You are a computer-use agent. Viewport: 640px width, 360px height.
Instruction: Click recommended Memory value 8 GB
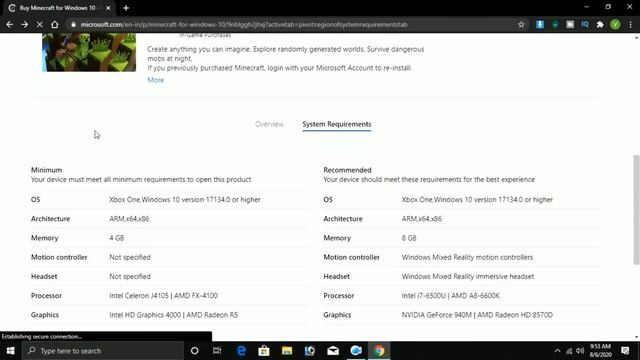tap(409, 238)
